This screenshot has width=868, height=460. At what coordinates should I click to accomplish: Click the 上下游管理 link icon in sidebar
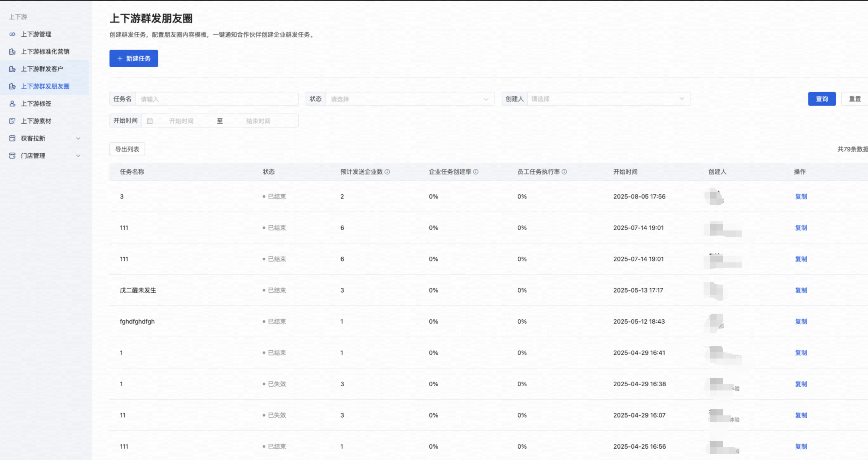tap(12, 34)
